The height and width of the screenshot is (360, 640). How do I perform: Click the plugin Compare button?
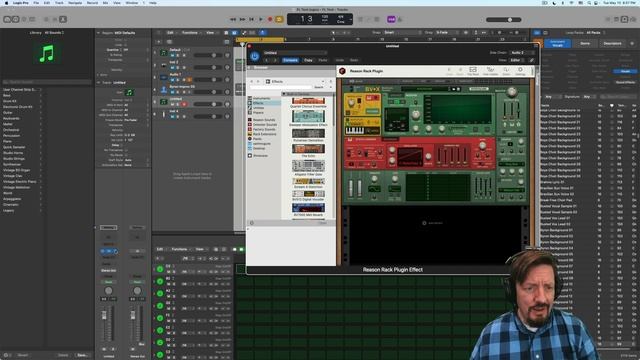(x=290, y=60)
